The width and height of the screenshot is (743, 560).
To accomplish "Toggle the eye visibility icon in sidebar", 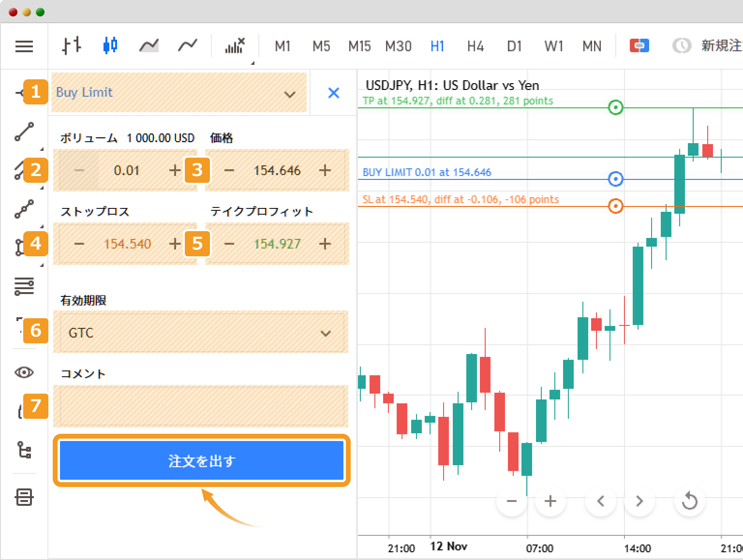I will click(24, 372).
